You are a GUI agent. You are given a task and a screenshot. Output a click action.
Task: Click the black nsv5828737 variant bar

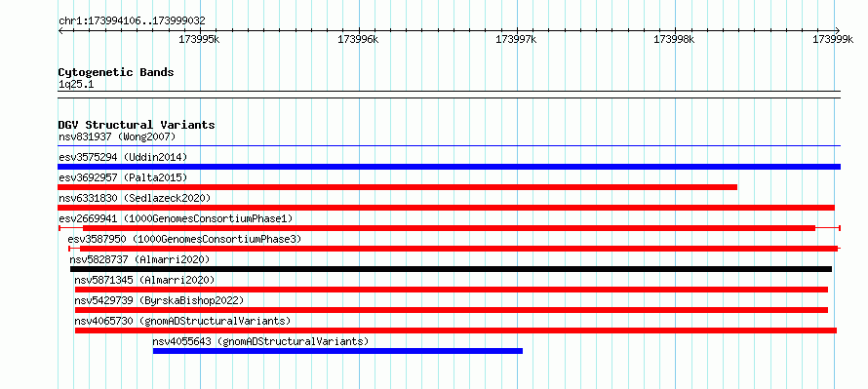451,269
